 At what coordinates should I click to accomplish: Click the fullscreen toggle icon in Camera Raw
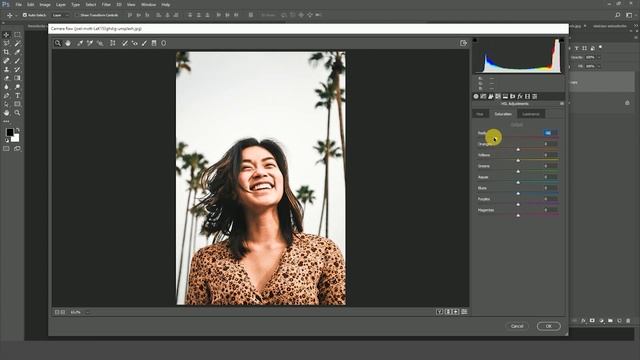click(463, 43)
